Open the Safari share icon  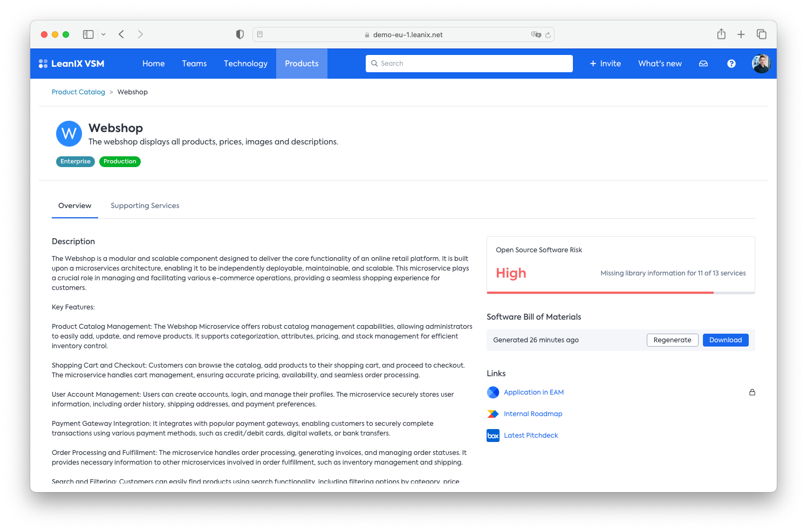[721, 34]
